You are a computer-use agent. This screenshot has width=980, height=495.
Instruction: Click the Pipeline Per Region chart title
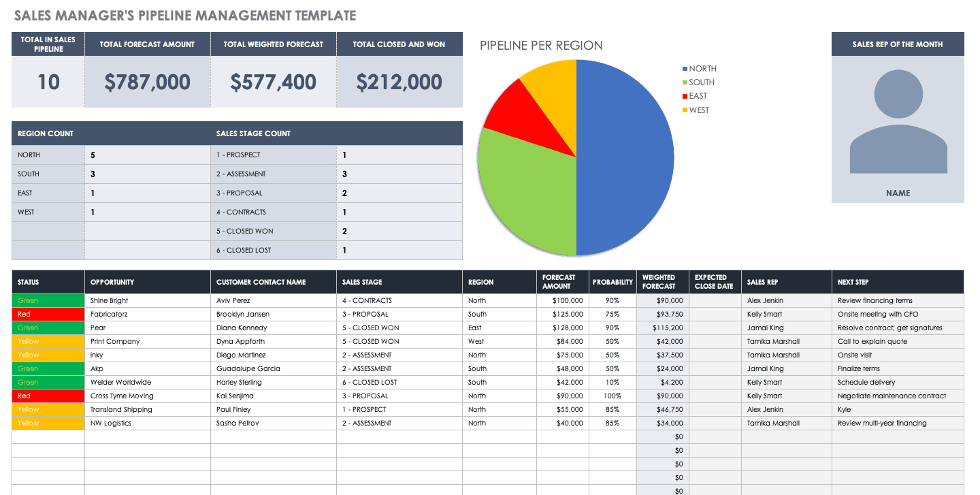[541, 46]
